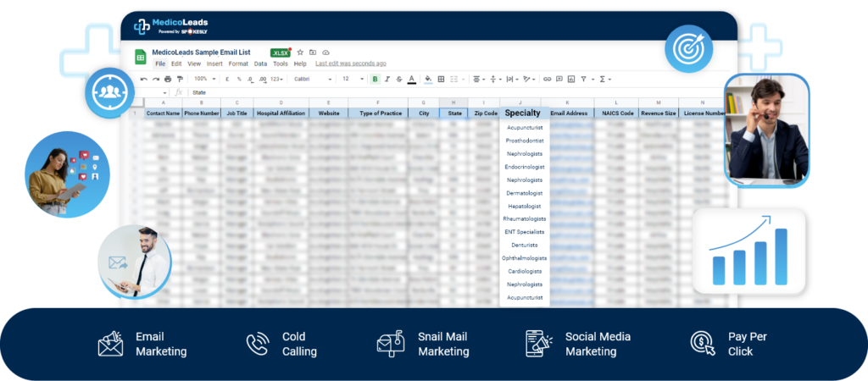
Task: Expand the name box dropdown arrow
Action: [x=165, y=93]
